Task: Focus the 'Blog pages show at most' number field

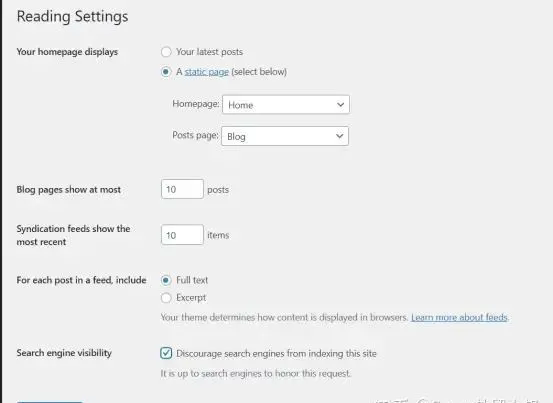Action: pyautogui.click(x=182, y=189)
